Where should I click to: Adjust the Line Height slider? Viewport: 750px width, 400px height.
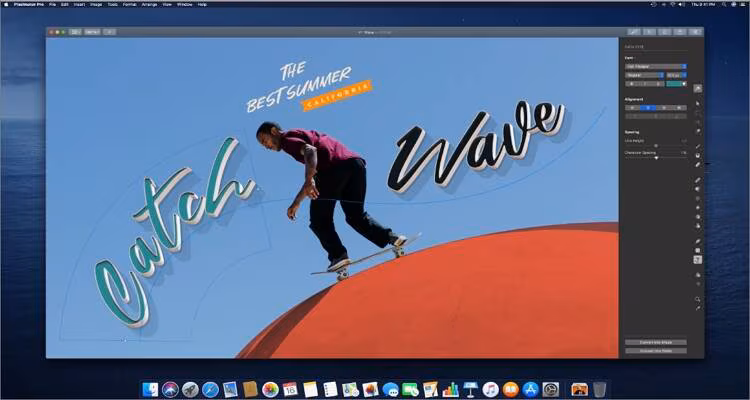point(656,145)
